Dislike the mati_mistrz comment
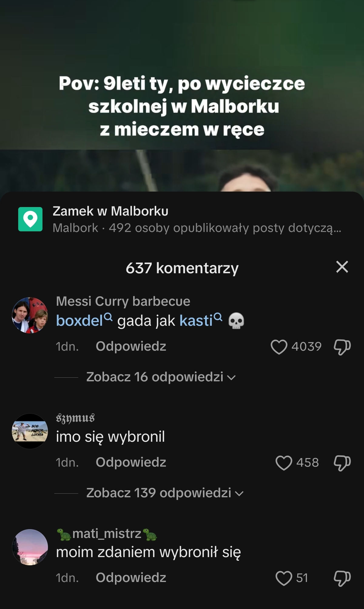 pyautogui.click(x=342, y=578)
